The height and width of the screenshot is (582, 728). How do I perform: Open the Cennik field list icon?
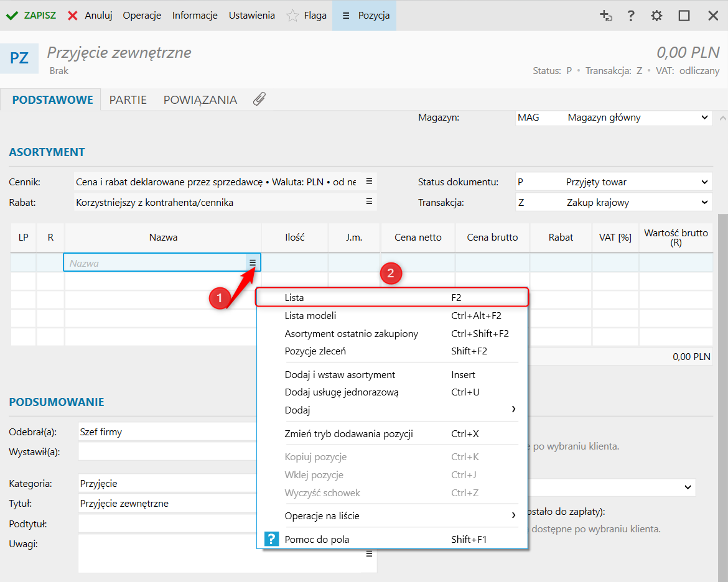[369, 182]
